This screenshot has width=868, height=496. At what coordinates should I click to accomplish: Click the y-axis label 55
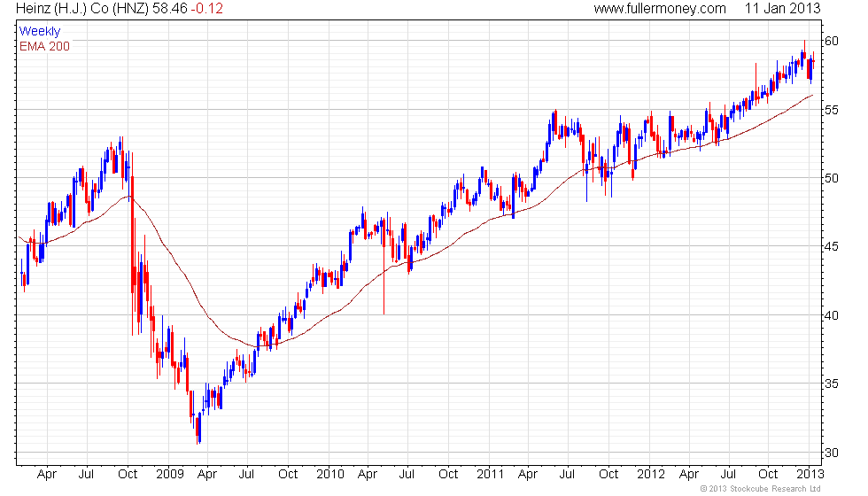click(x=832, y=110)
